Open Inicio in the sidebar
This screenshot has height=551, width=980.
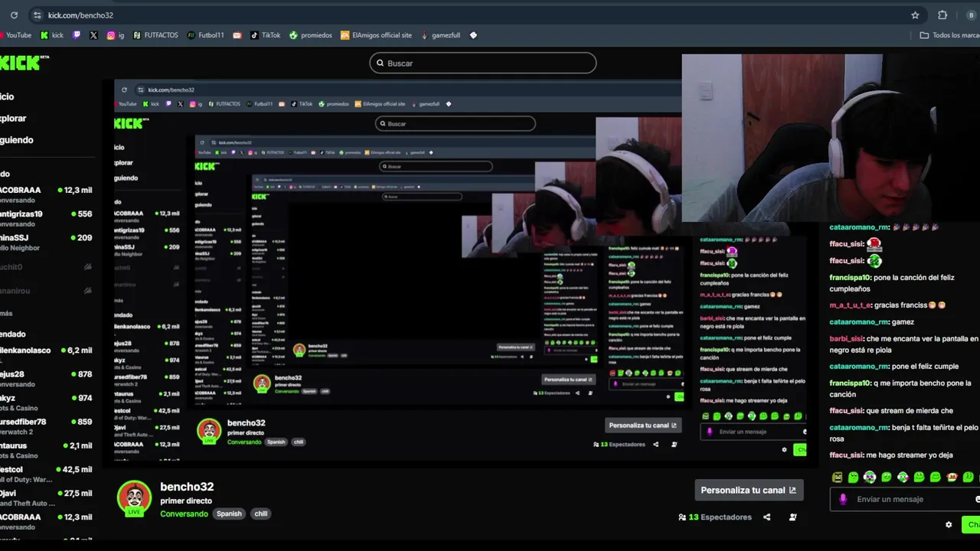coord(7,96)
